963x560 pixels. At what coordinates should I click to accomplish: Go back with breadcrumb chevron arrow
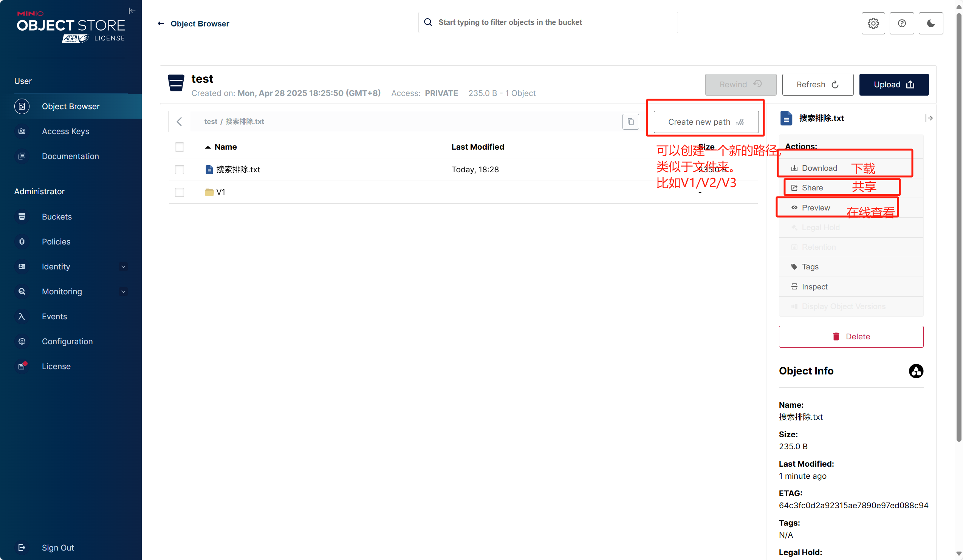[179, 121]
